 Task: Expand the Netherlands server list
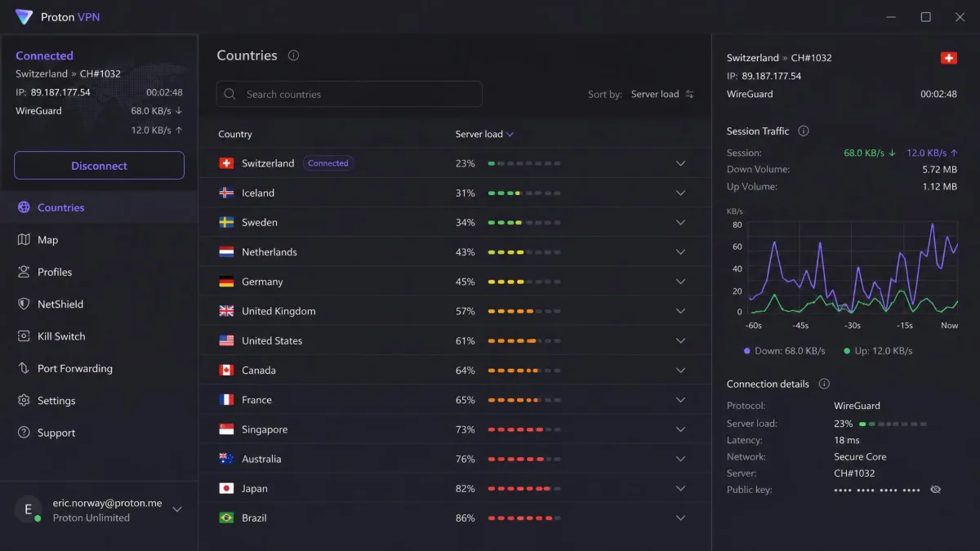(680, 252)
